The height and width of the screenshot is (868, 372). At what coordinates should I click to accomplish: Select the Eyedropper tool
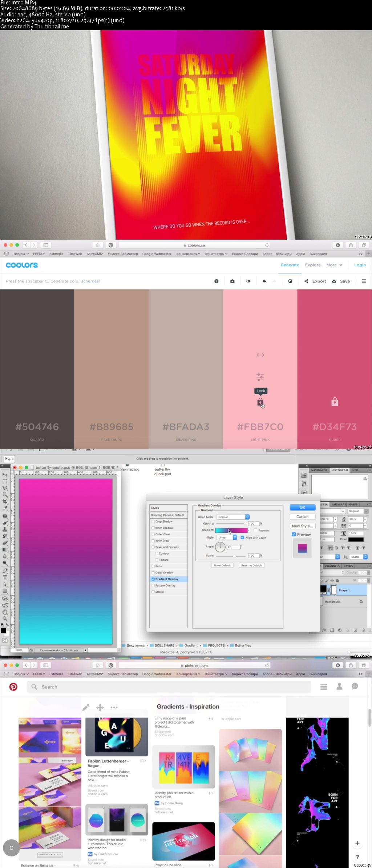(5, 508)
